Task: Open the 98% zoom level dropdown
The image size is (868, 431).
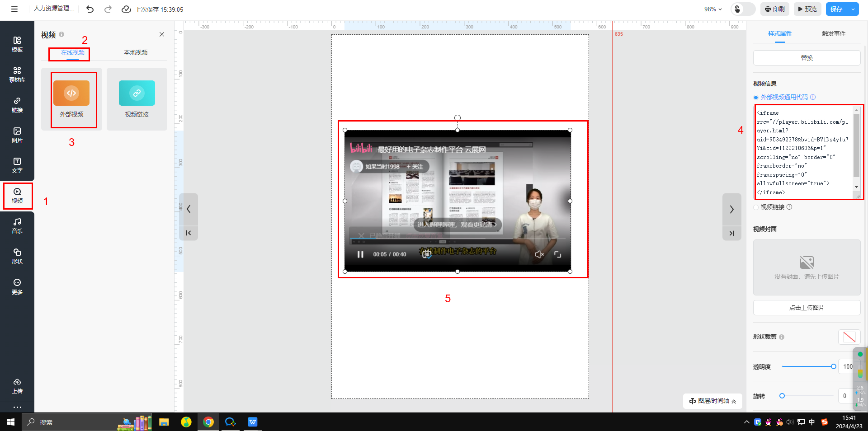Action: pyautogui.click(x=712, y=9)
